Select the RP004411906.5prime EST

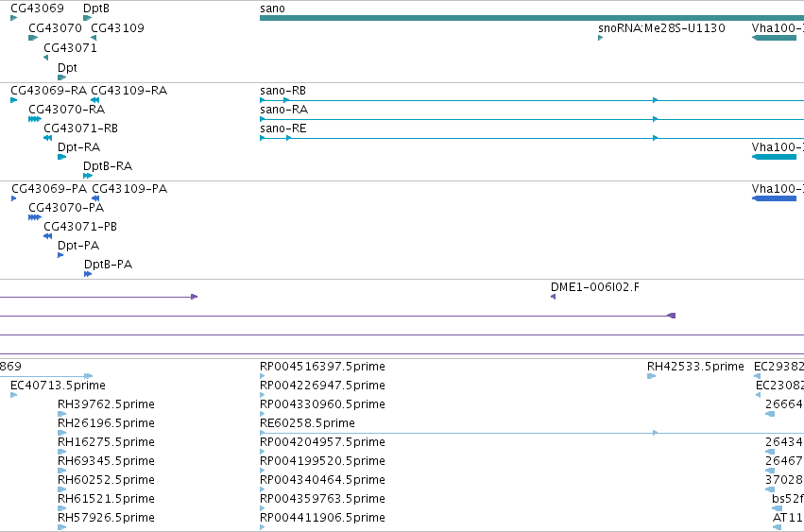coord(263,527)
